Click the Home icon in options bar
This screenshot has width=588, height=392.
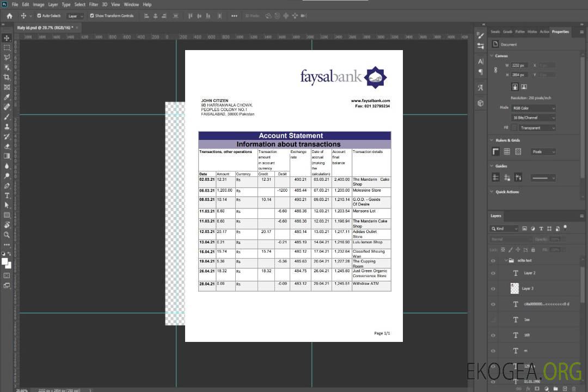(x=9, y=16)
